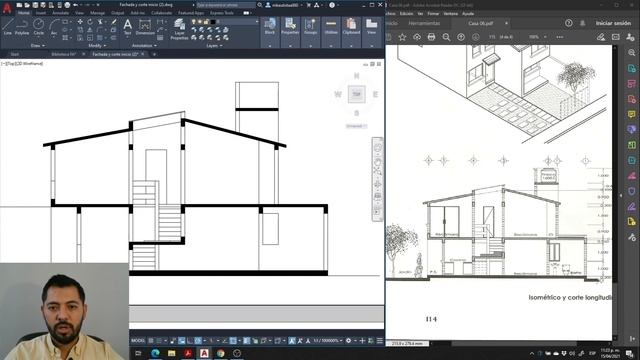Open the Ventana menu in Acrobat
This screenshot has width=640, height=360.
(x=451, y=13)
